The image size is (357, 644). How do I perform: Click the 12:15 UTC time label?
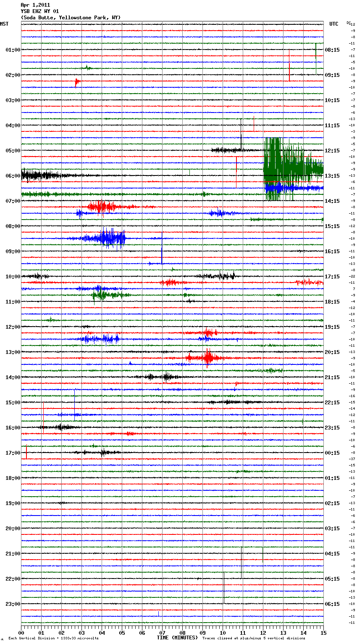tap(332, 151)
